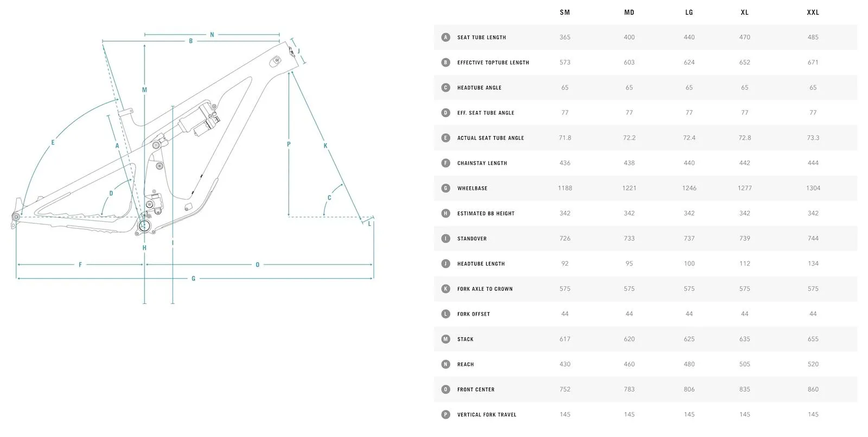868x437 pixels.
Task: Select the LG size column header
Action: pyautogui.click(x=689, y=12)
